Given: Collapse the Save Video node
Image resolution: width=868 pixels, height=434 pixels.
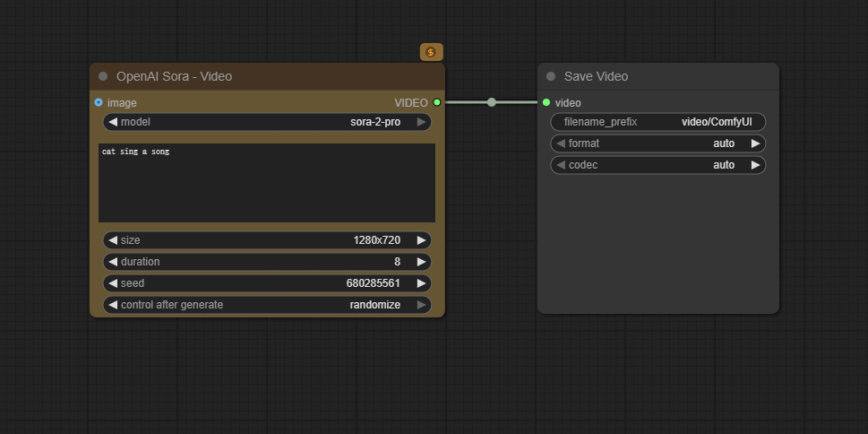Looking at the screenshot, I should 551,77.
